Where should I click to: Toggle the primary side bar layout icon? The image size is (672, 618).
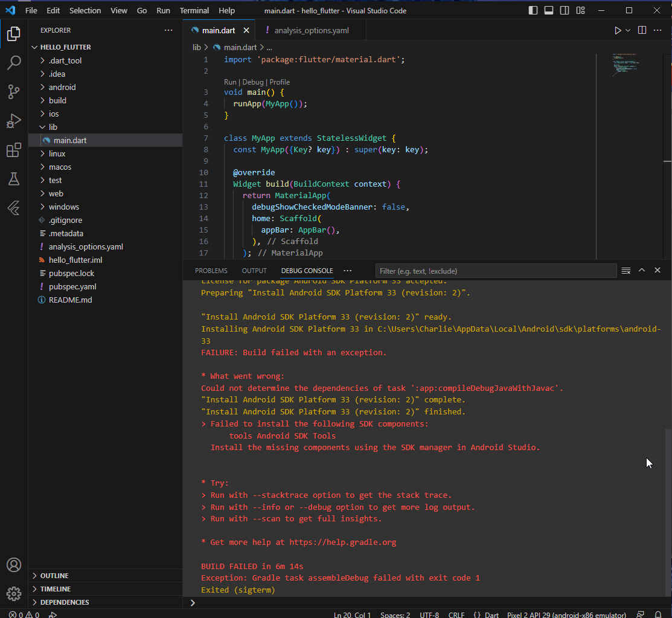coord(533,10)
